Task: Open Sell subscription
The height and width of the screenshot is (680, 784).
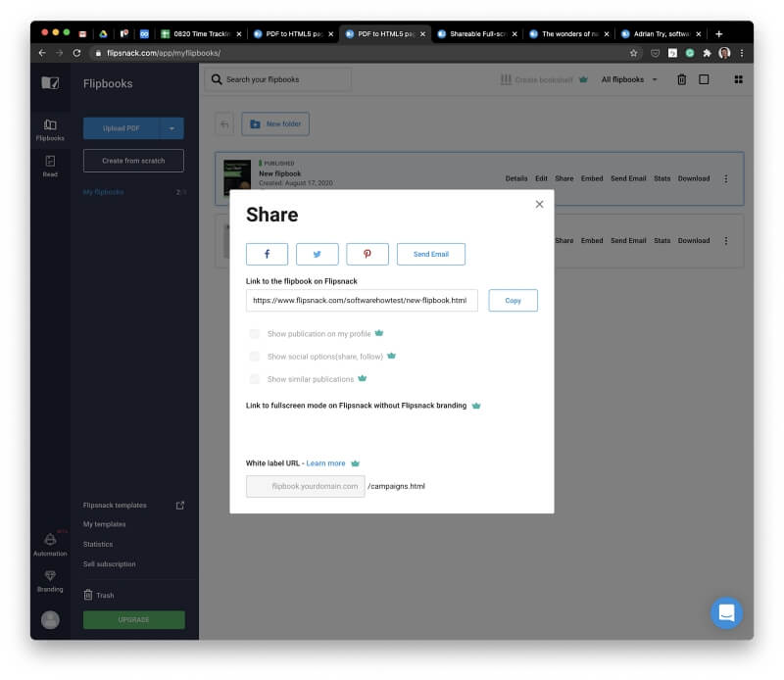Action: point(110,564)
